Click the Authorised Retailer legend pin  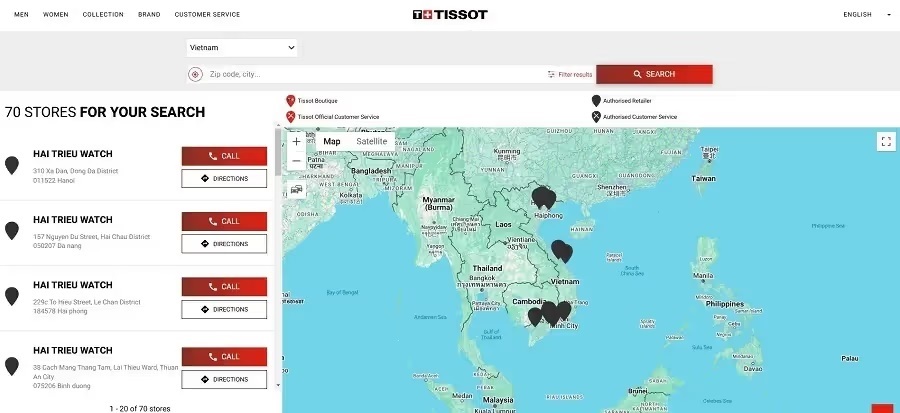(x=596, y=101)
